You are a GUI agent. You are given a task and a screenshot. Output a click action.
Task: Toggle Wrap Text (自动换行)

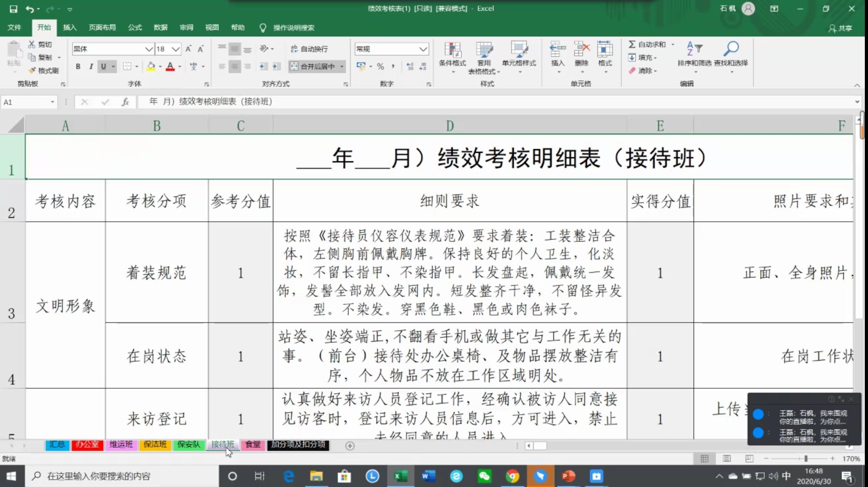tap(309, 49)
